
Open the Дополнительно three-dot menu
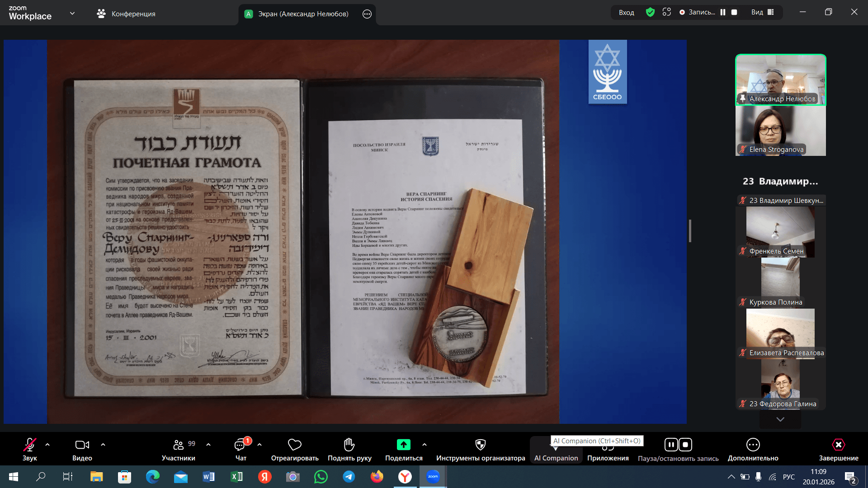coord(753,449)
